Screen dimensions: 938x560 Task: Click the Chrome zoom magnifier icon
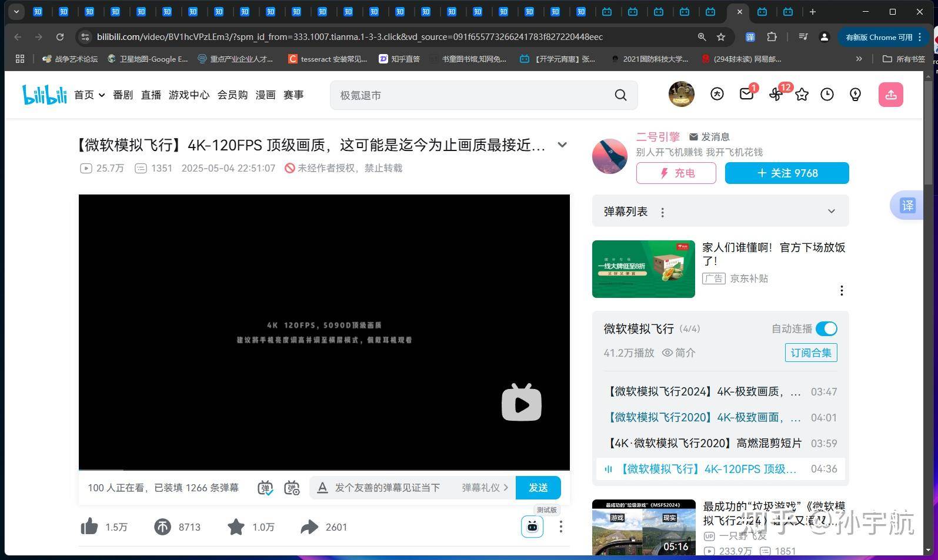(702, 37)
